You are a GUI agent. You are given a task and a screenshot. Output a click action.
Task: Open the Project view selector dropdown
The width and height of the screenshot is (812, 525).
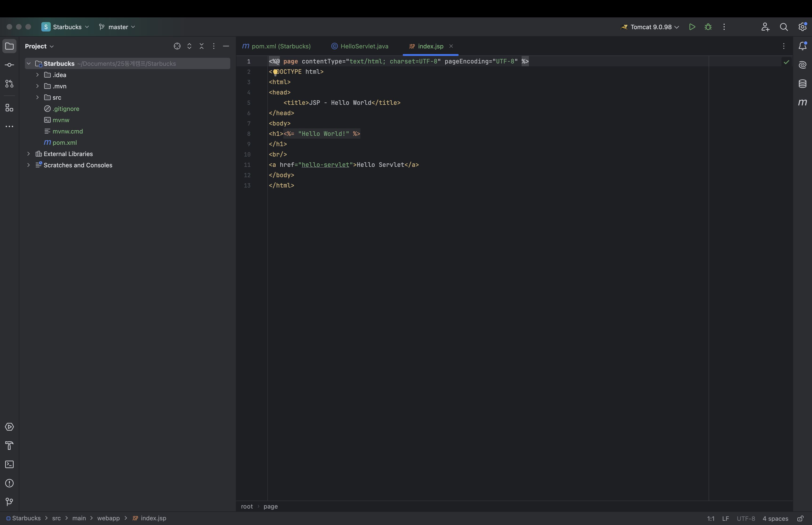coord(39,46)
